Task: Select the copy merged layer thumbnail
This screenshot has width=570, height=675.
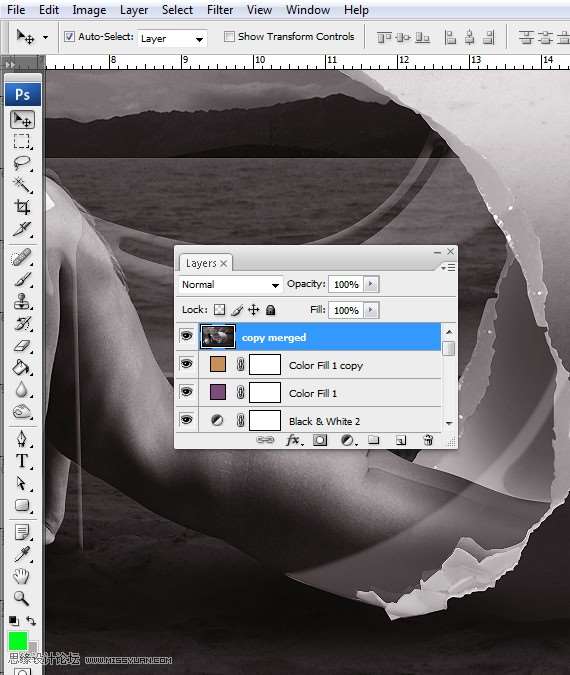Action: pyautogui.click(x=218, y=337)
